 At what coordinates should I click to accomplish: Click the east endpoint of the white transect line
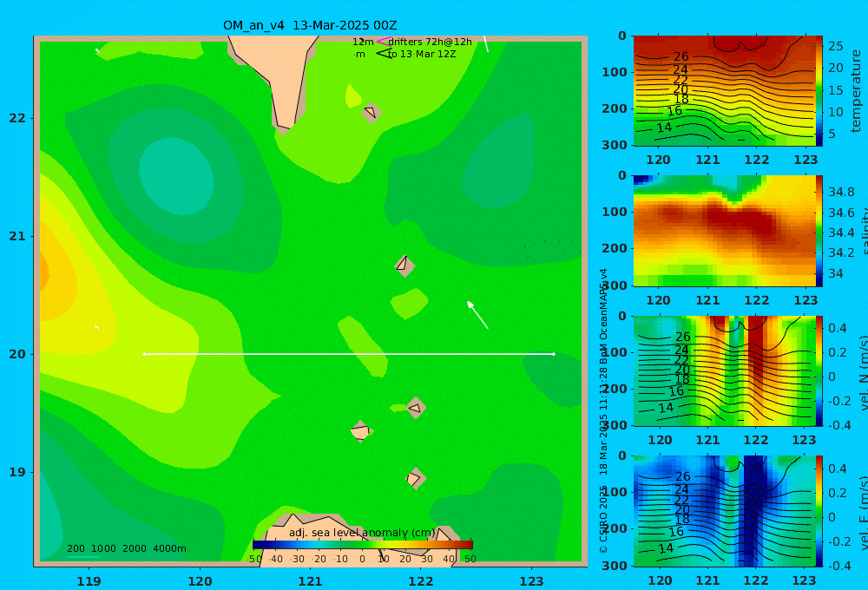pyautogui.click(x=554, y=354)
